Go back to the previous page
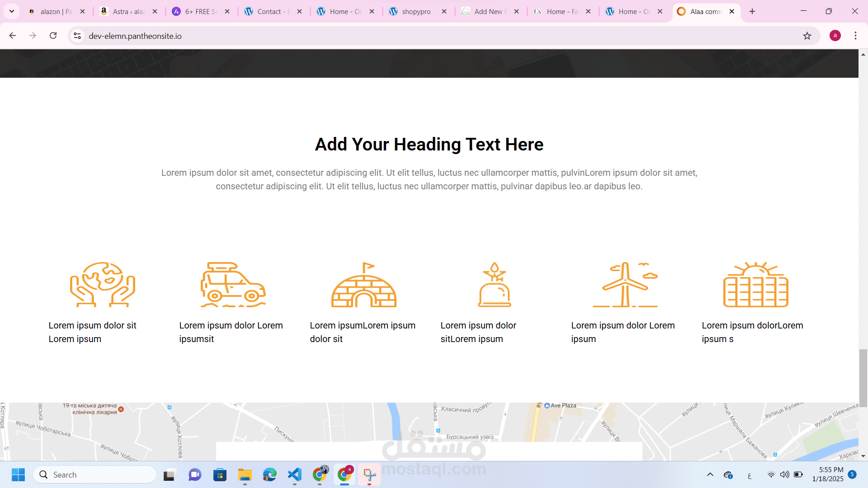This screenshot has width=868, height=488. click(x=13, y=36)
